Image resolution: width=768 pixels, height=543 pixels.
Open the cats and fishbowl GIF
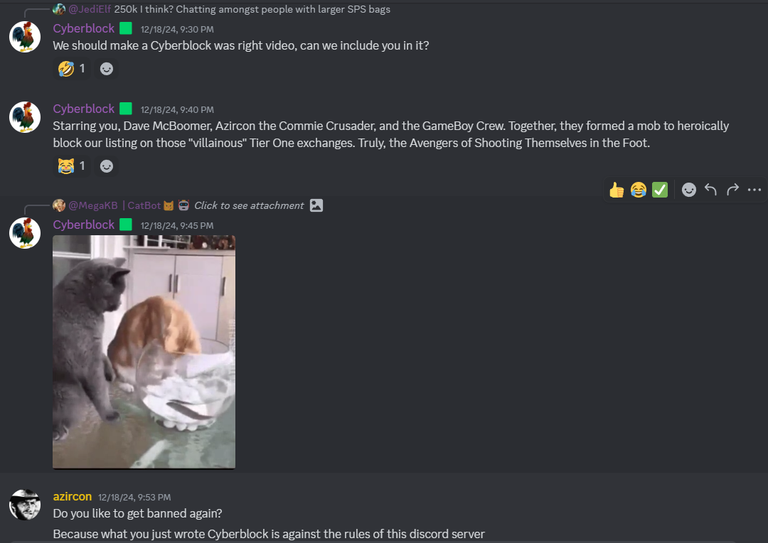click(144, 352)
